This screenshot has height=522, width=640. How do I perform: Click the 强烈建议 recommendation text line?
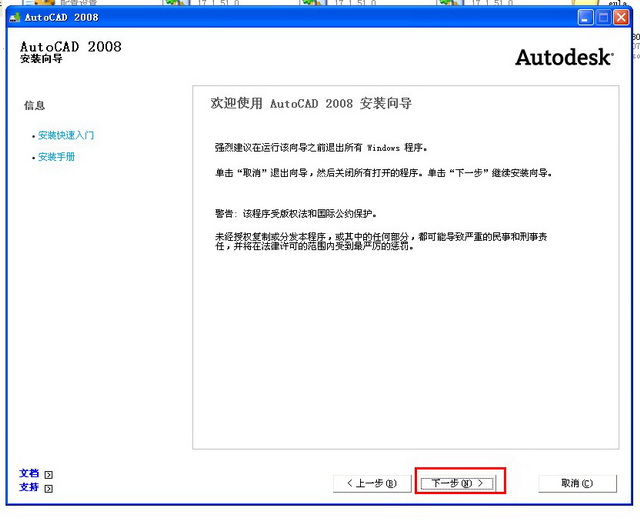pyautogui.click(x=320, y=147)
